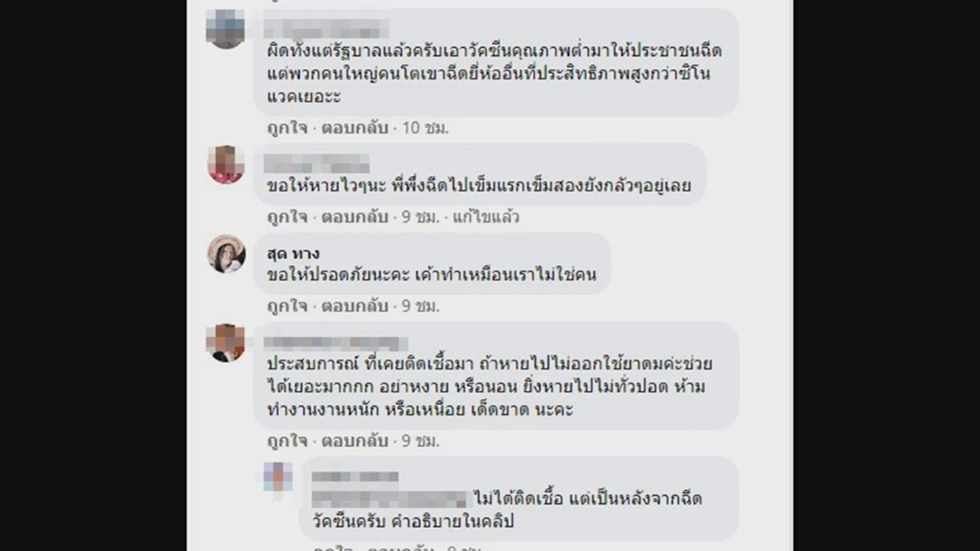The width and height of the screenshot is (980, 551).
Task: Open the blurred avatar of the first commenter
Action: (226, 29)
